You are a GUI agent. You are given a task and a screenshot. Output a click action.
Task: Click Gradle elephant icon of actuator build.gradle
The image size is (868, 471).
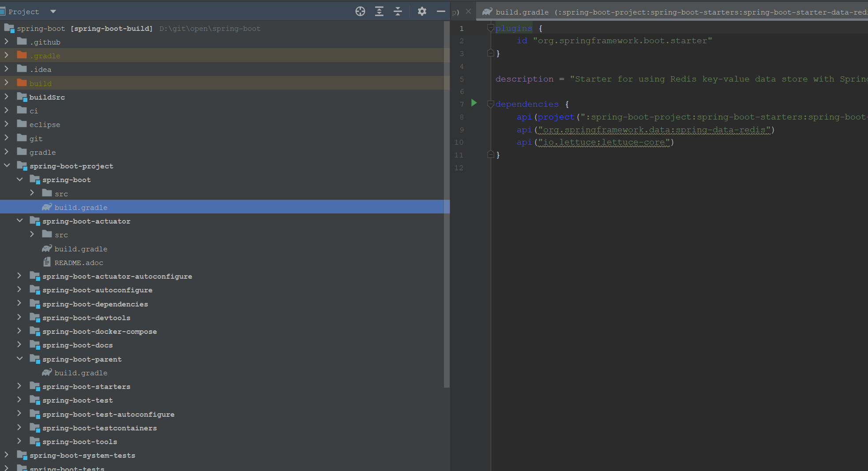(47, 249)
